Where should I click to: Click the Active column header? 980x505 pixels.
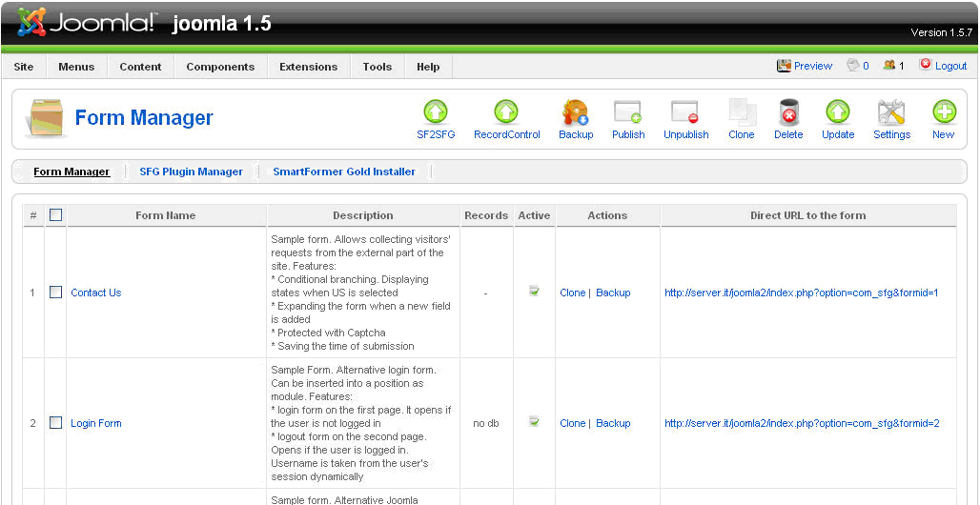(535, 215)
